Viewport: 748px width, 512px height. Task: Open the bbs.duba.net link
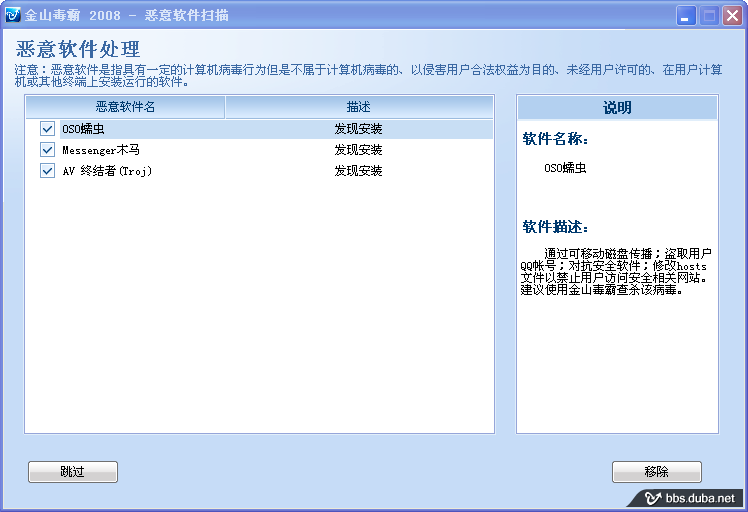point(700,498)
